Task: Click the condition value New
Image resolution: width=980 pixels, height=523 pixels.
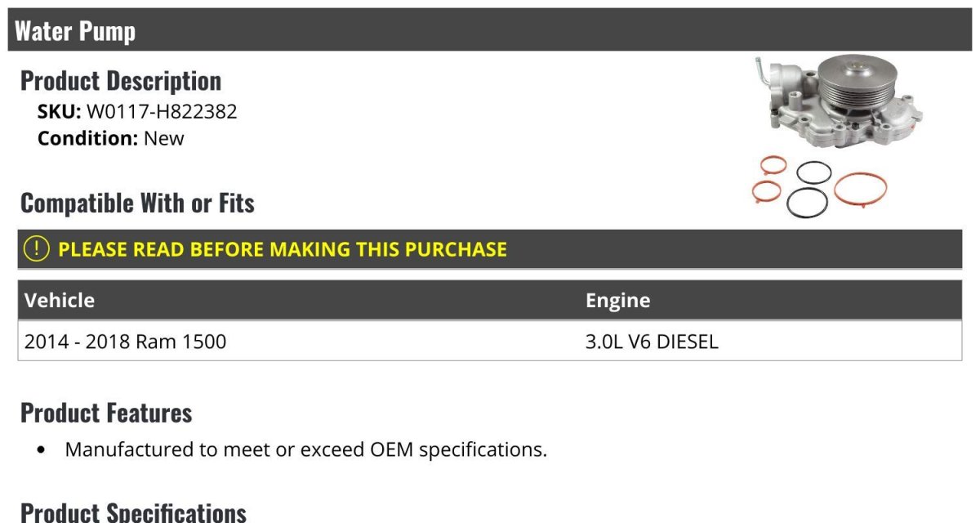Action: [164, 138]
